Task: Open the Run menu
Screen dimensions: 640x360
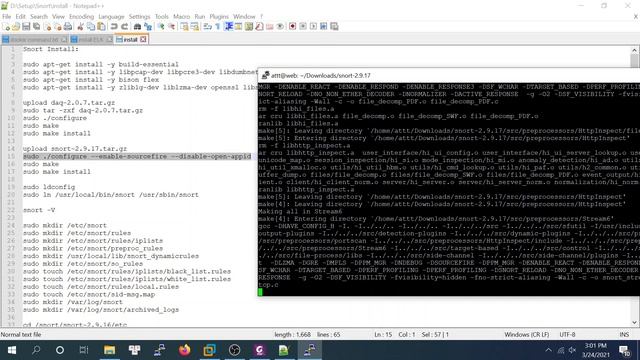Action: click(x=200, y=16)
